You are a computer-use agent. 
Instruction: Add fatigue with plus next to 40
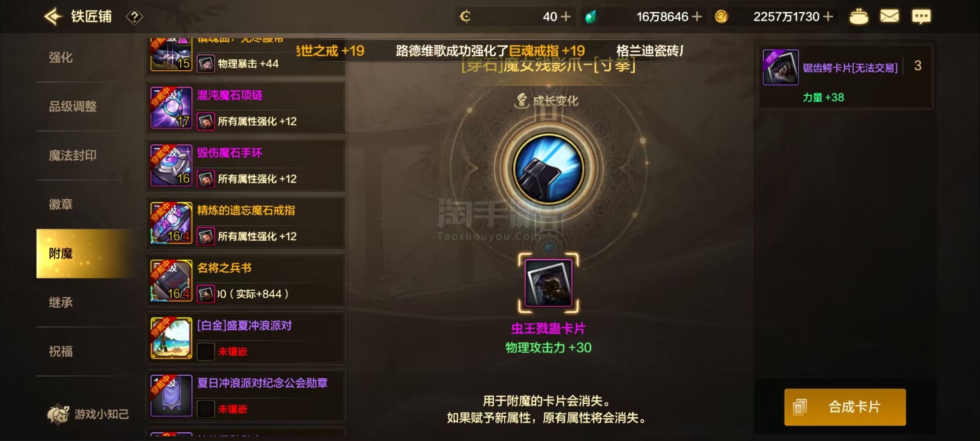point(566,17)
